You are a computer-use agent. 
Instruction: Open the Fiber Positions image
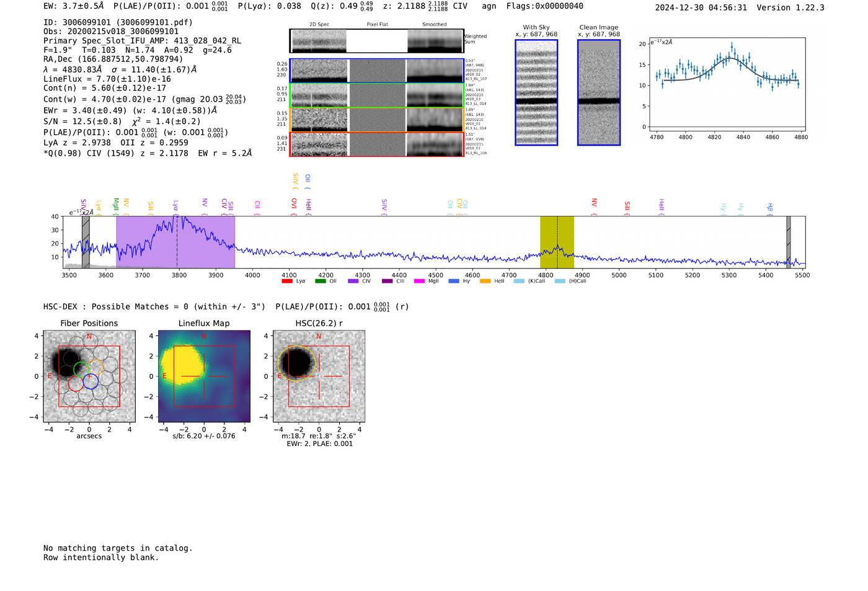pos(89,376)
